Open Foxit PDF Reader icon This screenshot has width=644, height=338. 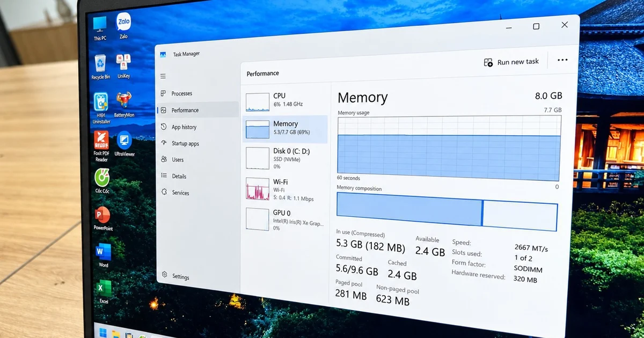[101, 146]
